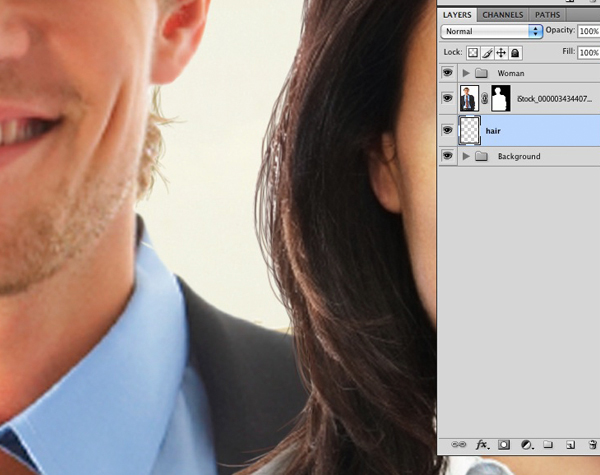This screenshot has height=475, width=600.
Task: Open the fx layer style menu
Action: 482,444
